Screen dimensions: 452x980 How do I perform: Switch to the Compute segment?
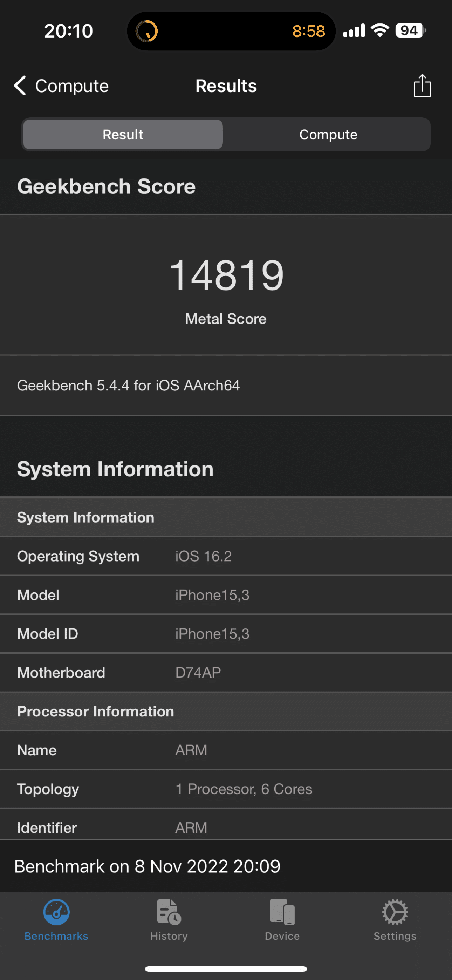[328, 134]
